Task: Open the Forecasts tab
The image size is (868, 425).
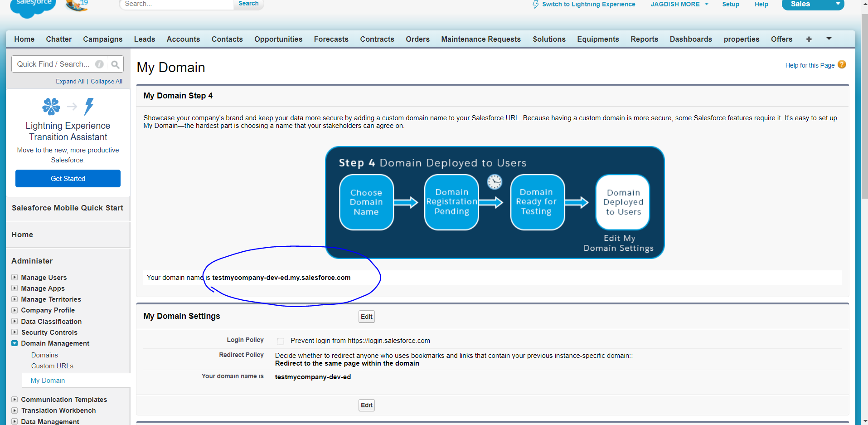Action: coord(331,39)
